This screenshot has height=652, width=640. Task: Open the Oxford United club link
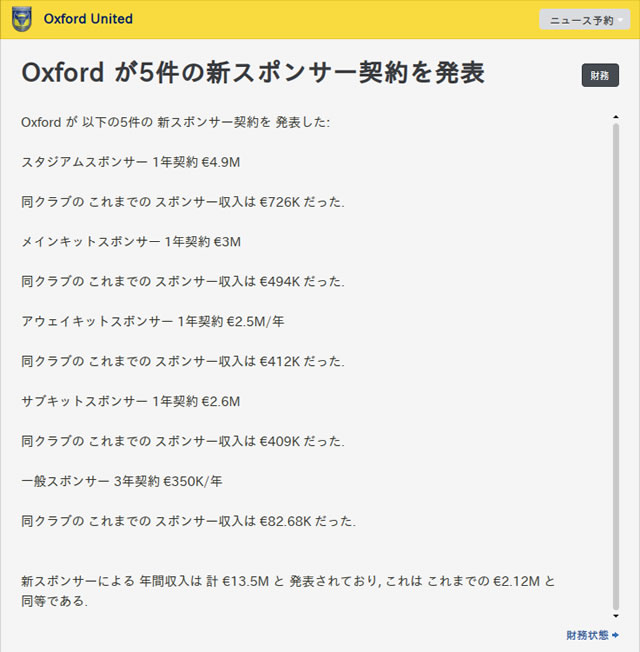point(88,19)
